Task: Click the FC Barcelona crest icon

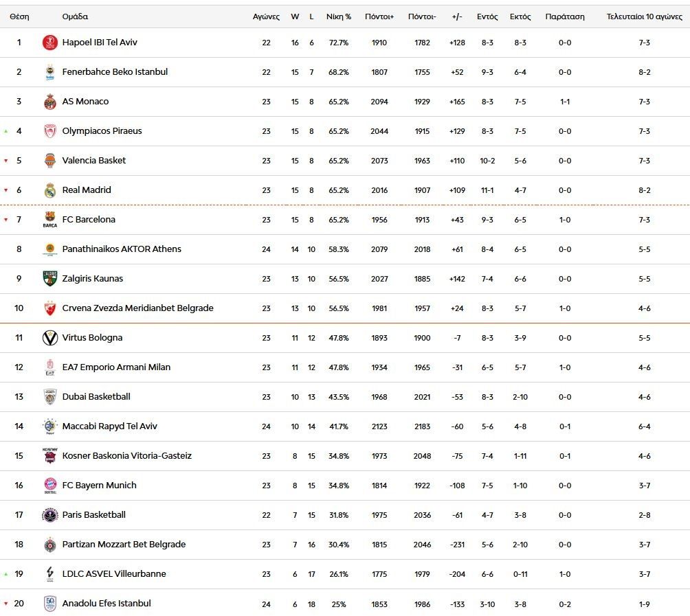Action: point(49,220)
